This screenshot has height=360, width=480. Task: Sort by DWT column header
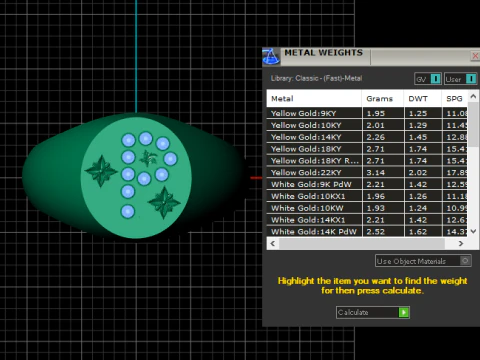click(x=423, y=99)
